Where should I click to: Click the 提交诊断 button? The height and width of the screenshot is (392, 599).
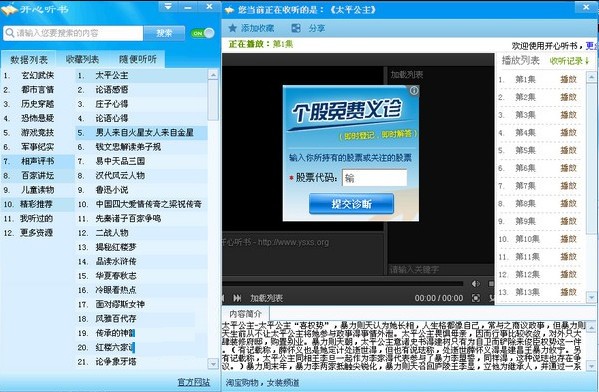[x=351, y=204]
